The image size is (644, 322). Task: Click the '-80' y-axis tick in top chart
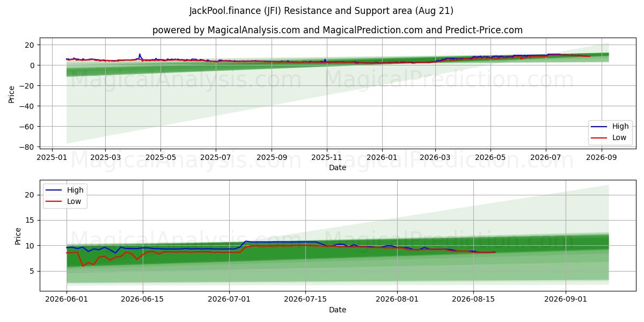coord(28,147)
